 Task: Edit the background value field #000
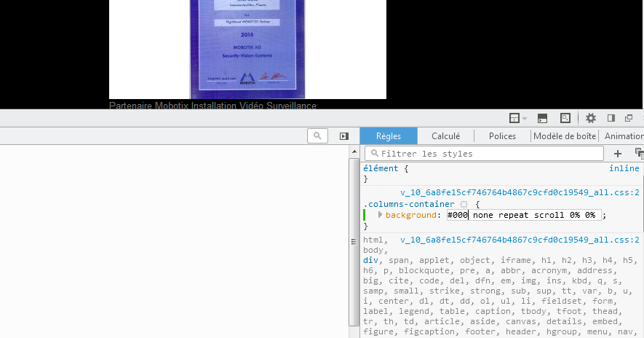524,215
